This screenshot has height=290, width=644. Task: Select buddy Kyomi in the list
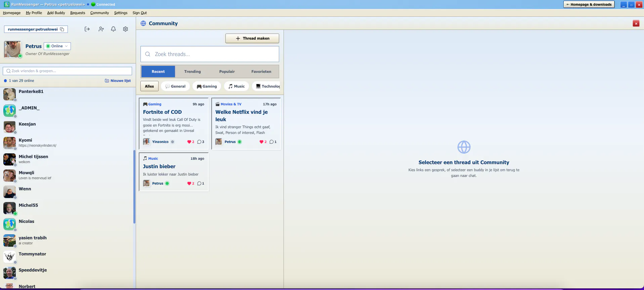coord(67,143)
